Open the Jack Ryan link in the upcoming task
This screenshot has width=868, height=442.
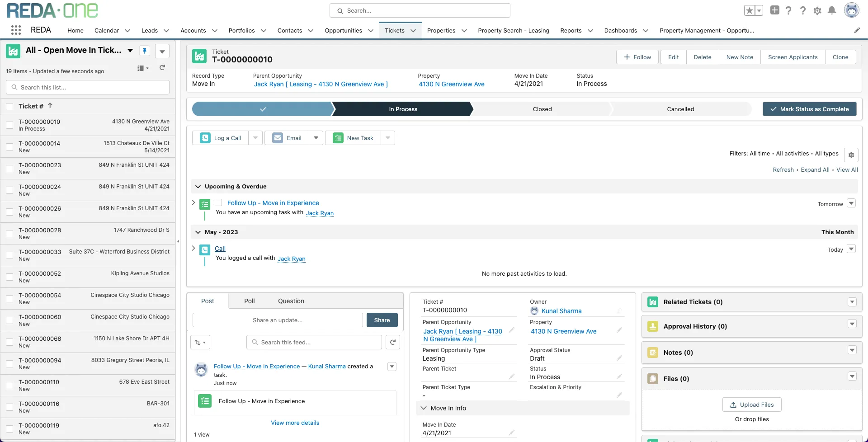320,213
